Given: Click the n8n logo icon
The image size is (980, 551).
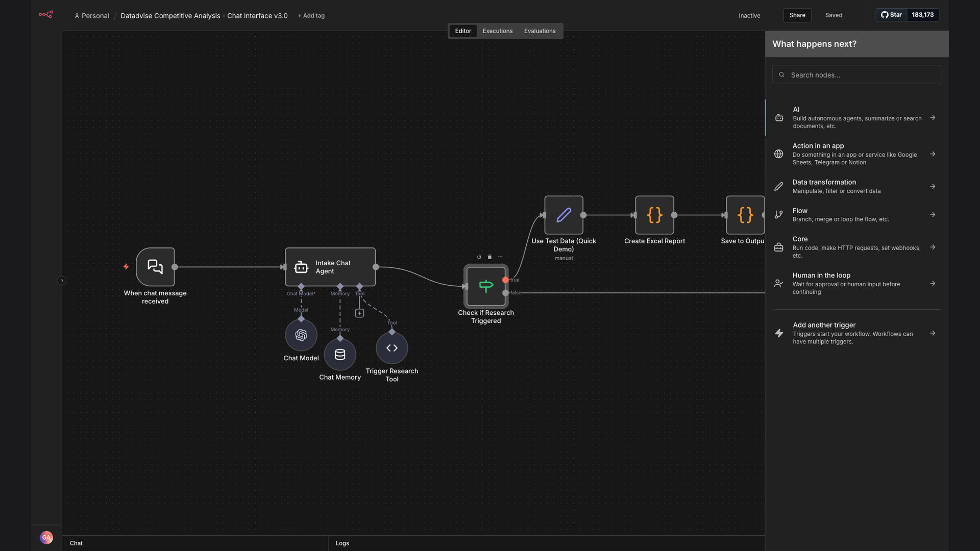Looking at the screenshot, I should point(46,14).
